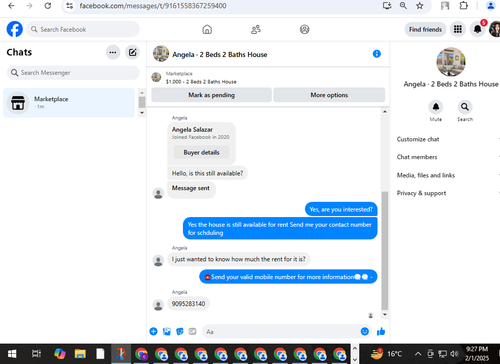The width and height of the screenshot is (500, 364).
Task: Click the Search Facebook field
Action: coord(83,29)
